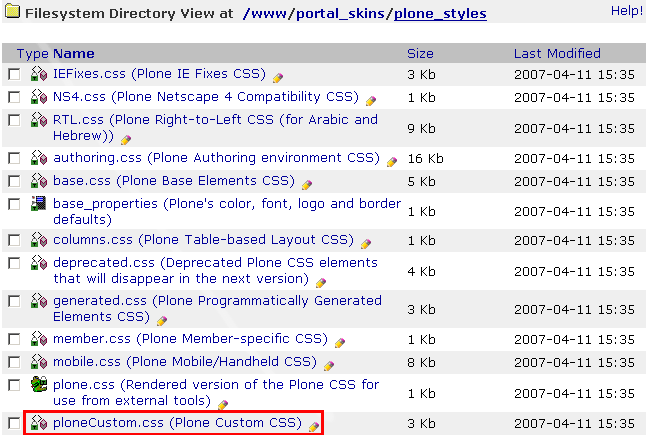Check the box for IEFixes.css

[14, 75]
